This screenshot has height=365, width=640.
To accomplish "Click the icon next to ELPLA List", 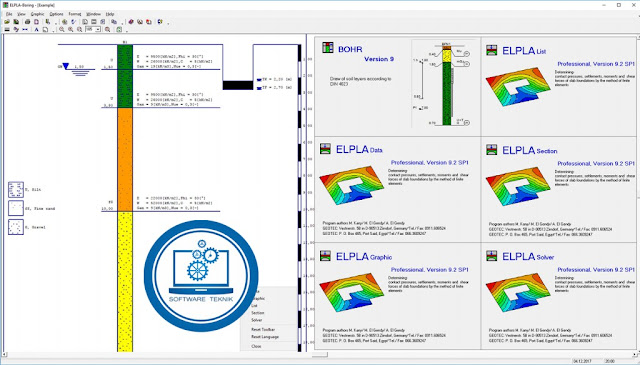I will (x=492, y=51).
